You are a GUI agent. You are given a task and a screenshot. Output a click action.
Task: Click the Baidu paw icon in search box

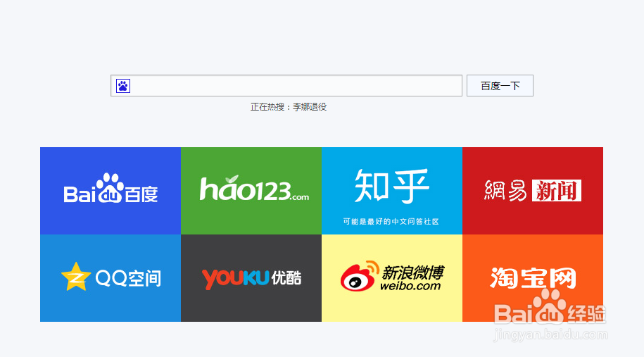(122, 86)
